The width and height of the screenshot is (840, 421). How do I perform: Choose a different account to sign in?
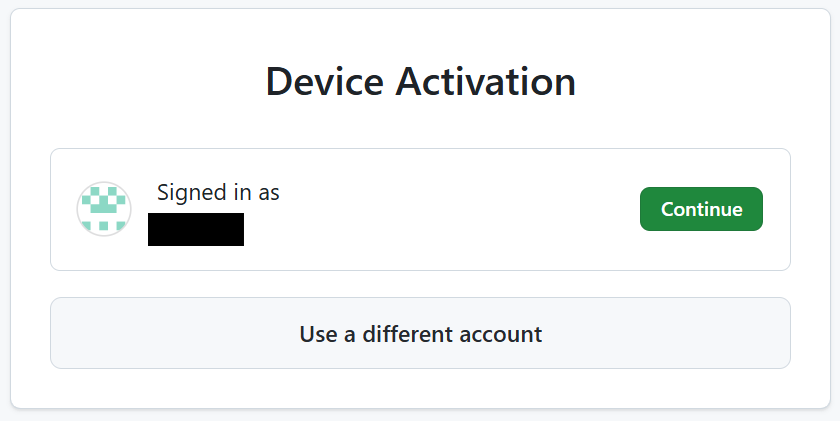point(420,333)
